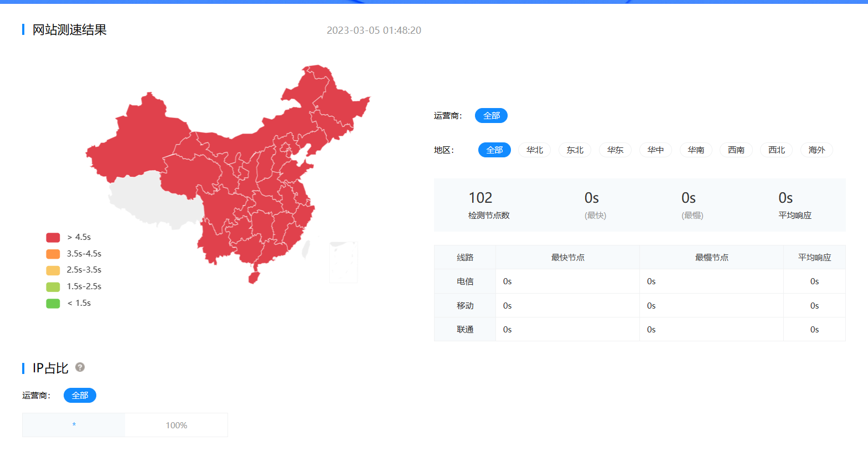Click the 联通 平均响应 0s cell
868x451 pixels.
814,330
